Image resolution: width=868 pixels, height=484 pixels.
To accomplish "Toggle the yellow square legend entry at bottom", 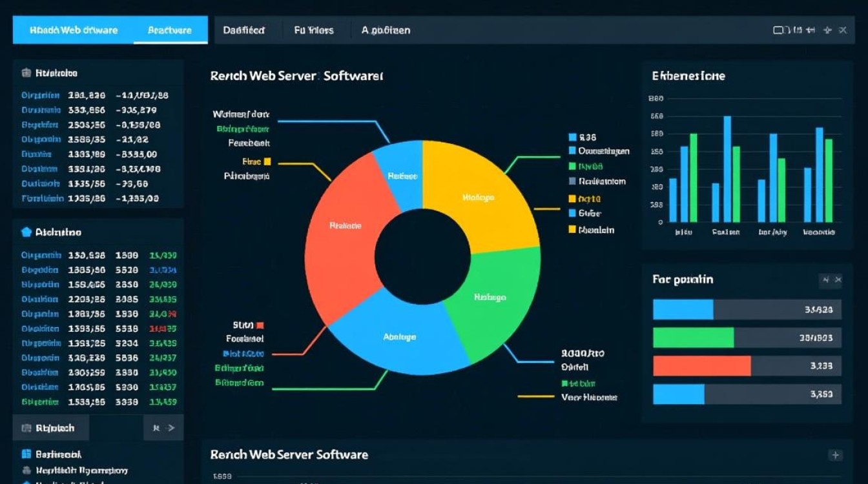I will [x=572, y=230].
